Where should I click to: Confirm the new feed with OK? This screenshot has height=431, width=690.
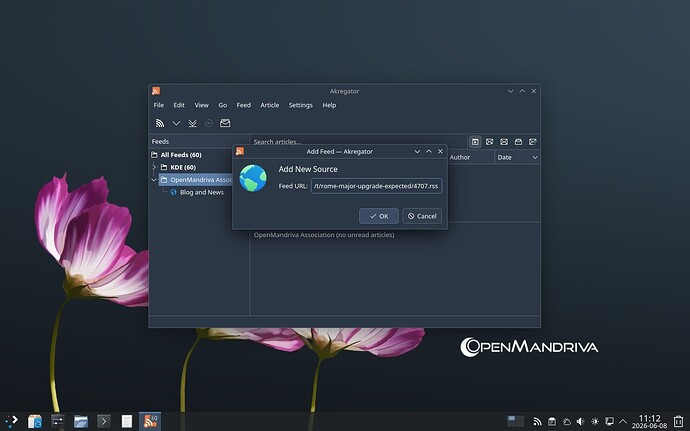pyautogui.click(x=379, y=216)
